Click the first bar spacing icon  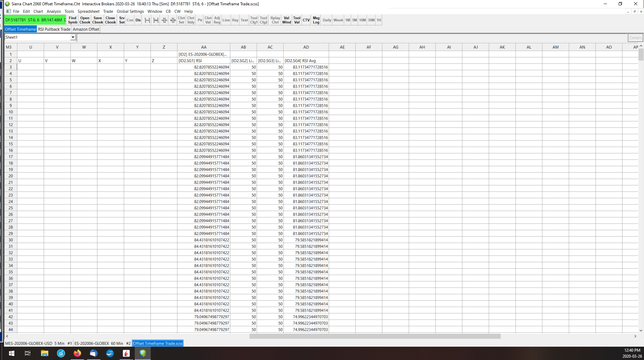tap(147, 20)
